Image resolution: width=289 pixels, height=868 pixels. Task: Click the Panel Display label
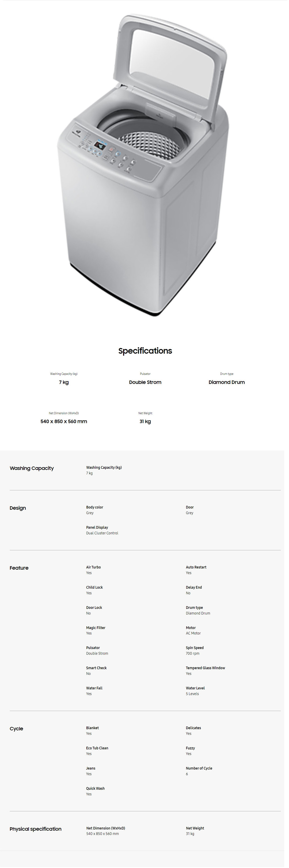coord(97,527)
